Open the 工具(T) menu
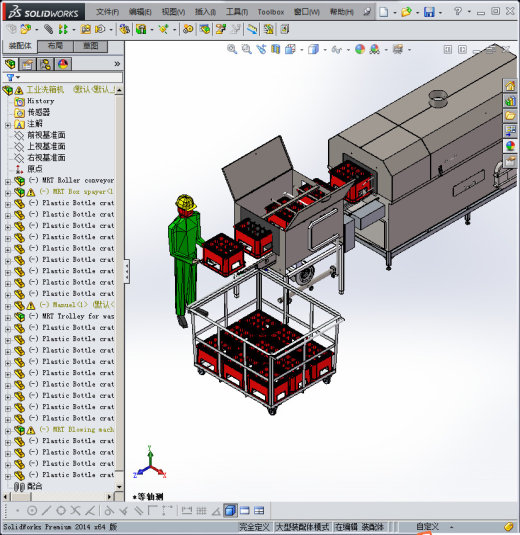Image resolution: width=520 pixels, height=535 pixels. [x=237, y=12]
